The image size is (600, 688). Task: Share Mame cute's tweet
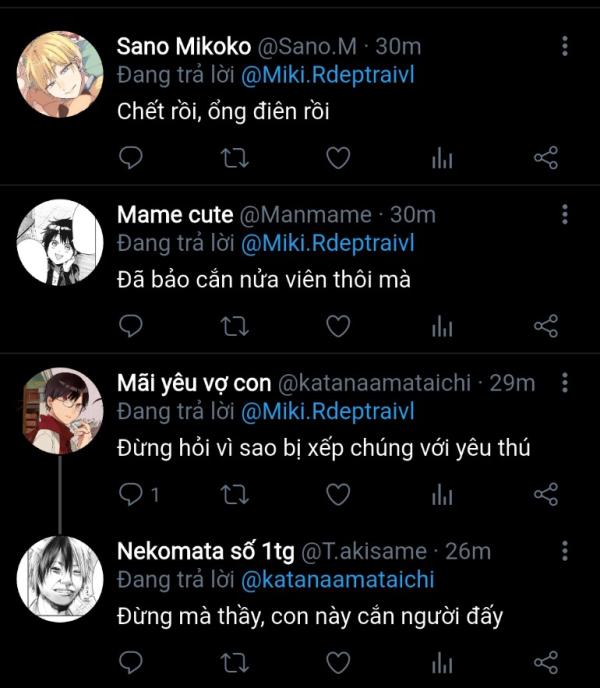pos(546,326)
